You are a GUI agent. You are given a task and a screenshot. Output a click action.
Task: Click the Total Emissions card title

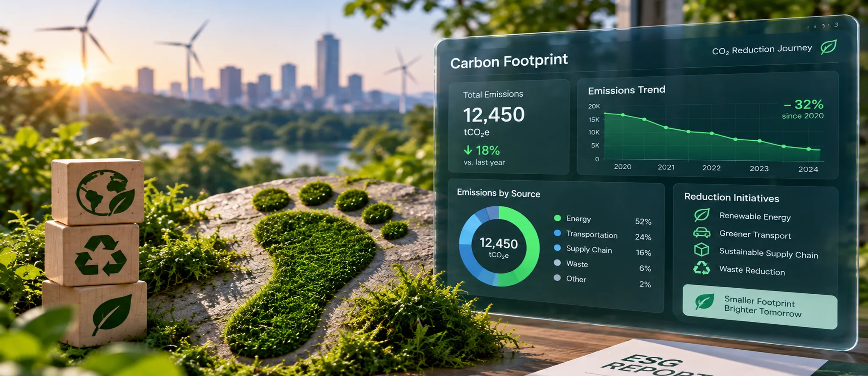tap(493, 94)
